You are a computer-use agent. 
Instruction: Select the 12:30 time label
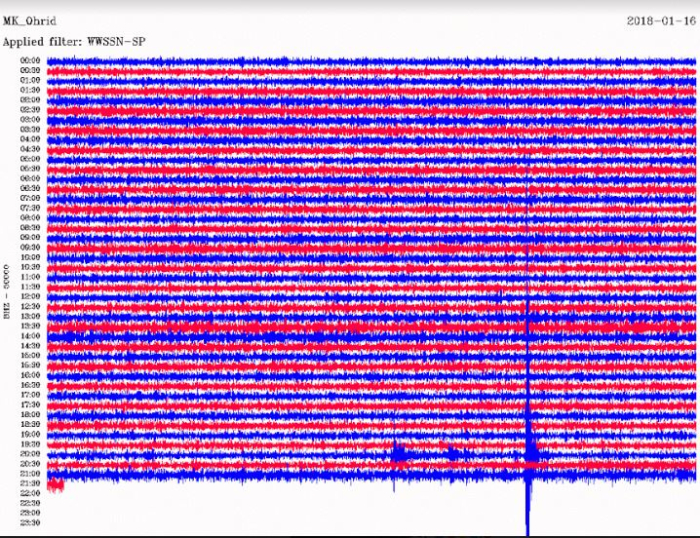tap(30, 306)
